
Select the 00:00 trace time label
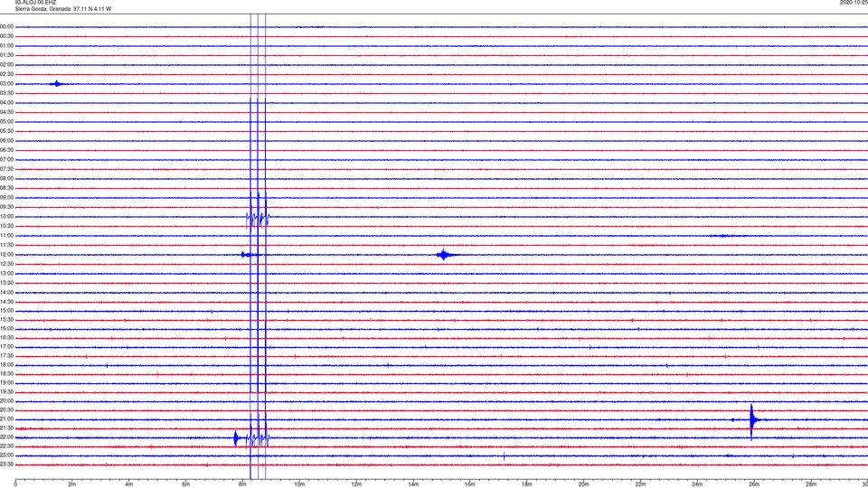6,26
